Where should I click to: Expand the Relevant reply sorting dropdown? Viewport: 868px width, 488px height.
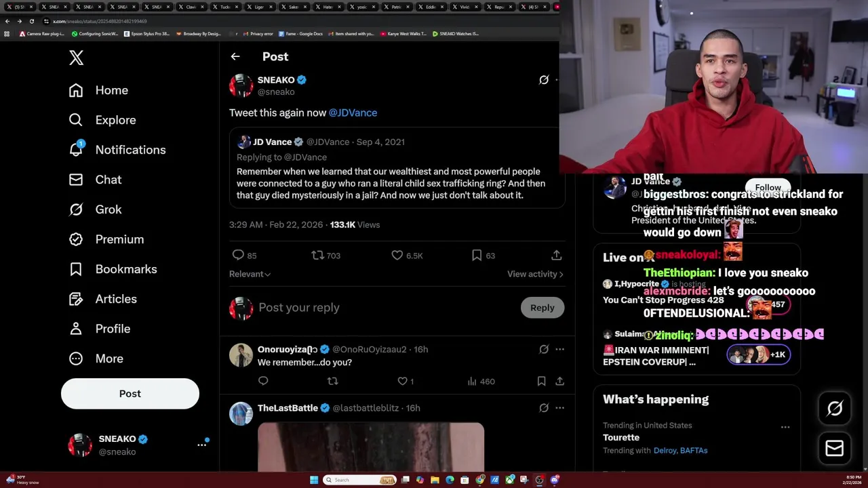(x=250, y=274)
